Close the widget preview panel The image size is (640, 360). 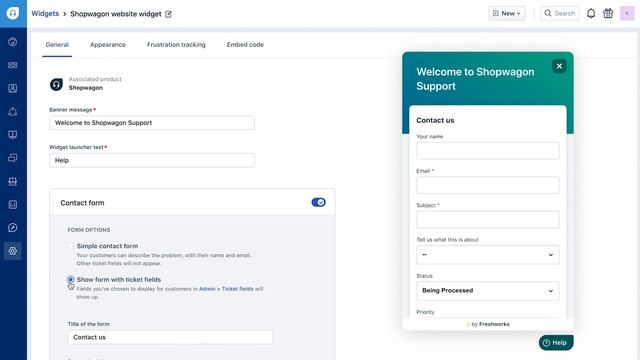pos(559,66)
